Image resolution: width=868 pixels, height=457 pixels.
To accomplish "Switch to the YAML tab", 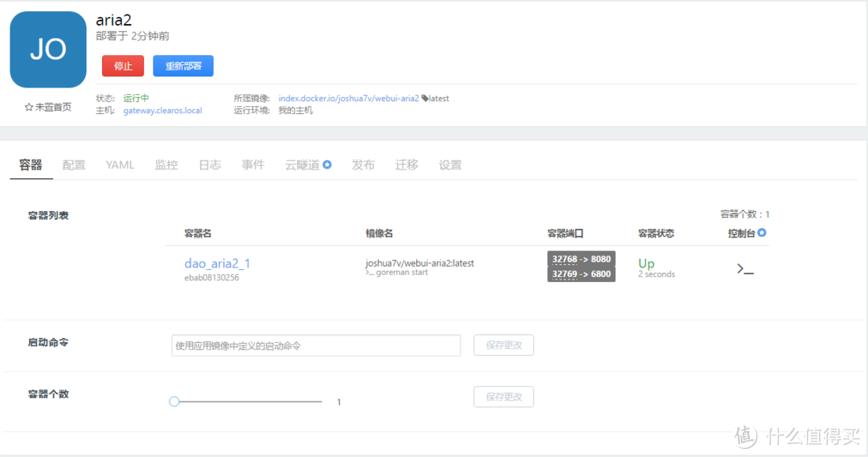I will click(x=120, y=165).
